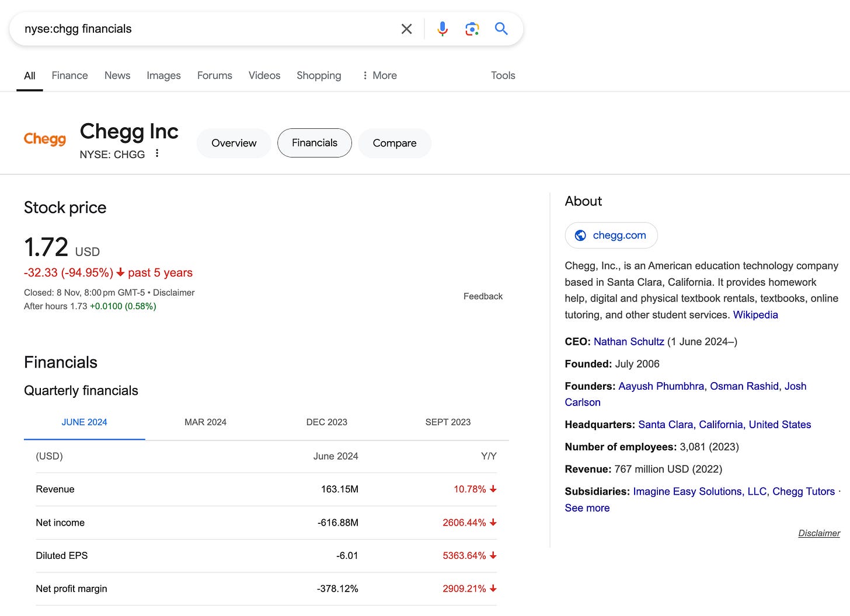
Task: Select the News search tab
Action: (117, 75)
